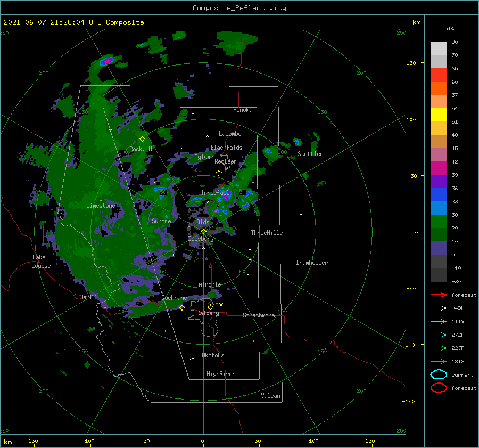
Task: Click the RockyMH label
Action: 141,149
